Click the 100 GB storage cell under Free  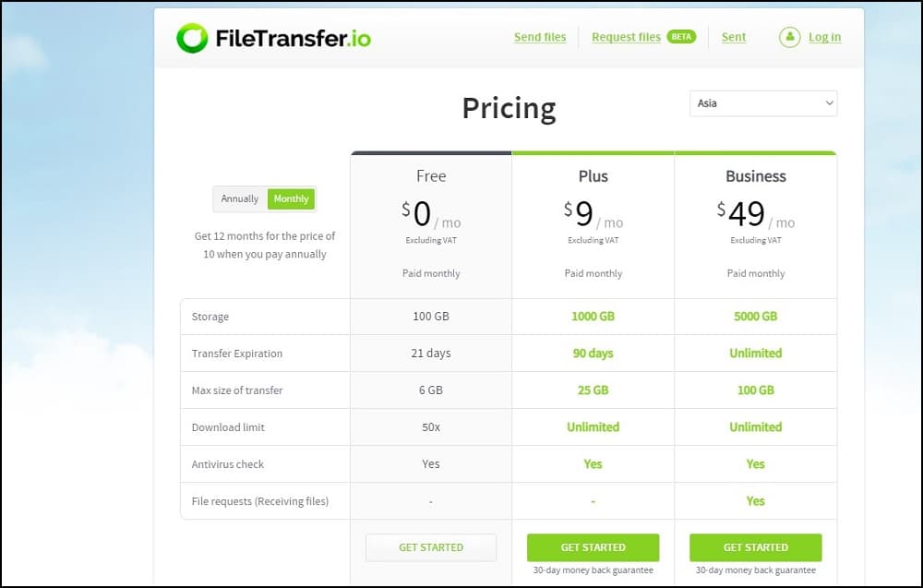[x=431, y=317]
